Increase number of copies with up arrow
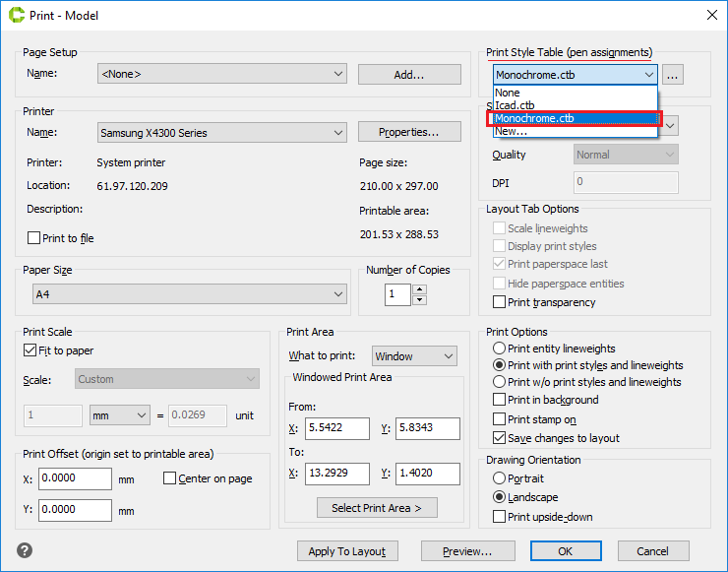The image size is (728, 572). click(x=420, y=289)
